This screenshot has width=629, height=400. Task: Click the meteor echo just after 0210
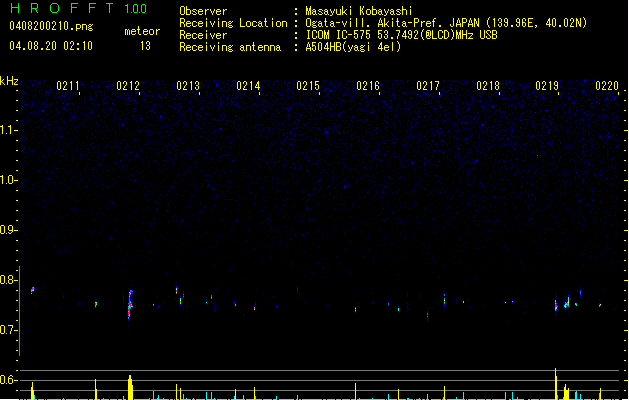[x=32, y=290]
